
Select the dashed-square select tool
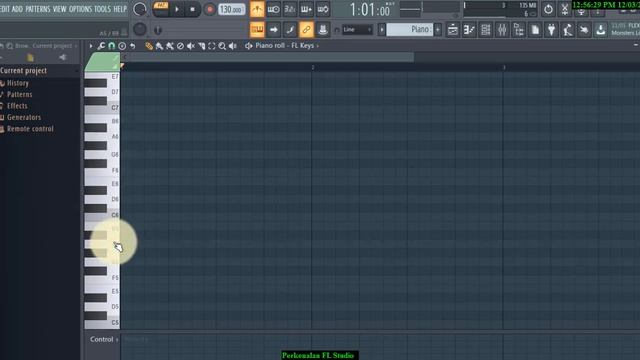click(x=211, y=46)
